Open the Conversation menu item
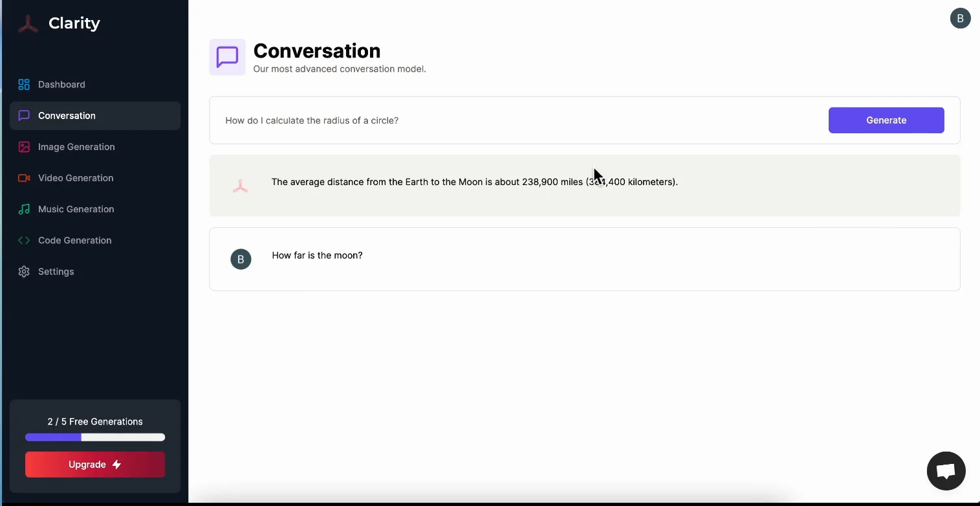Image resolution: width=980 pixels, height=506 pixels. 67,116
